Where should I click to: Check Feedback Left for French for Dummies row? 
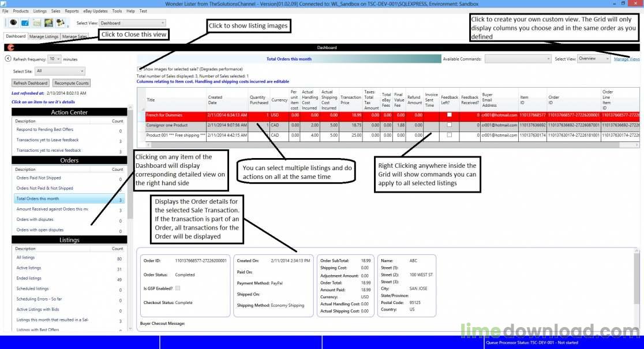point(449,114)
